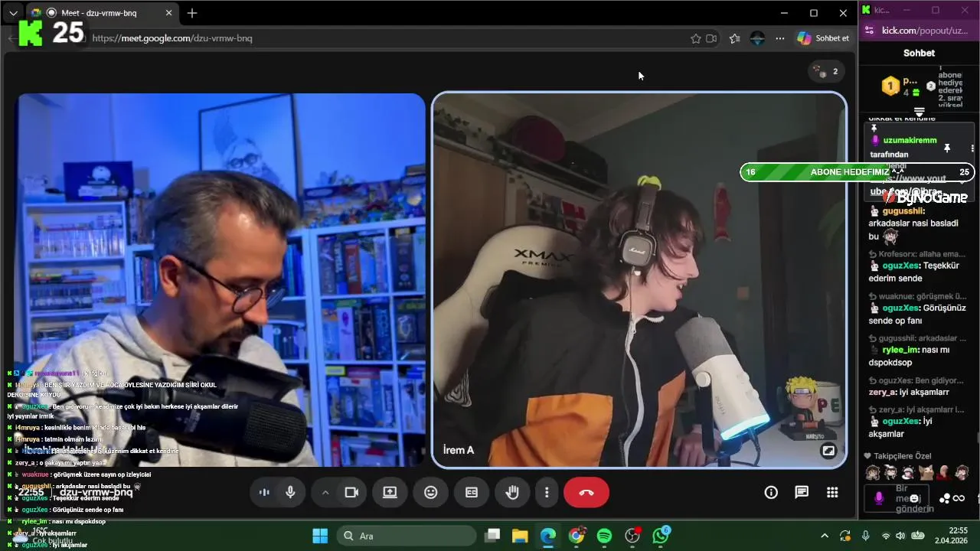Open Edge profile avatar
The image size is (980, 551).
click(757, 38)
